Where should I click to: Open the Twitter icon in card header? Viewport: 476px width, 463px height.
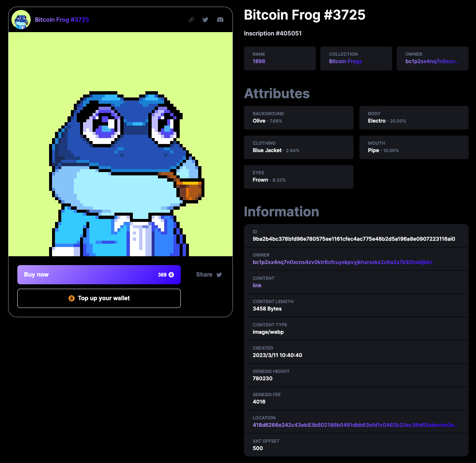coord(206,20)
